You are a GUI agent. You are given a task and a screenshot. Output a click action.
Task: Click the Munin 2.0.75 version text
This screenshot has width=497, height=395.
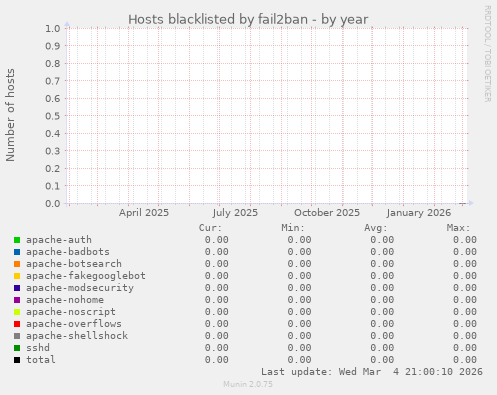tap(248, 384)
